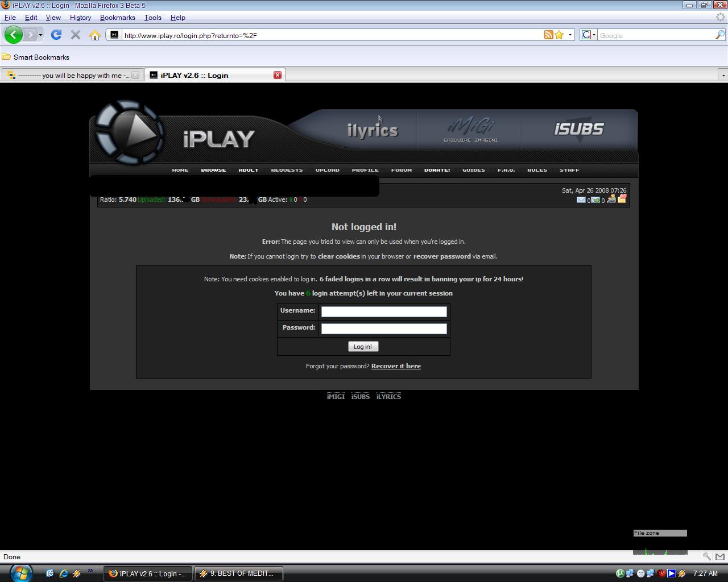Click the site favicon in address bar

(x=114, y=35)
